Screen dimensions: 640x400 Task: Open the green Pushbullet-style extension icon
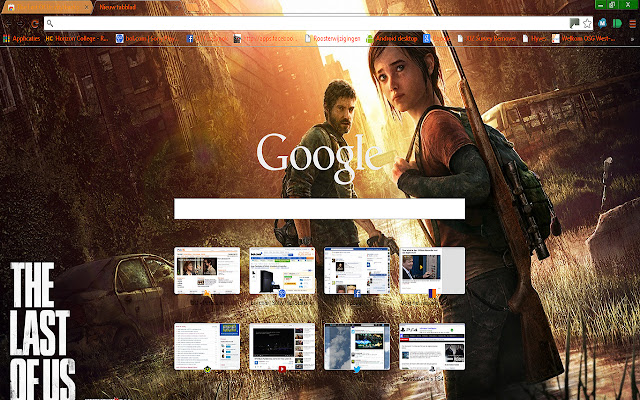click(617, 23)
